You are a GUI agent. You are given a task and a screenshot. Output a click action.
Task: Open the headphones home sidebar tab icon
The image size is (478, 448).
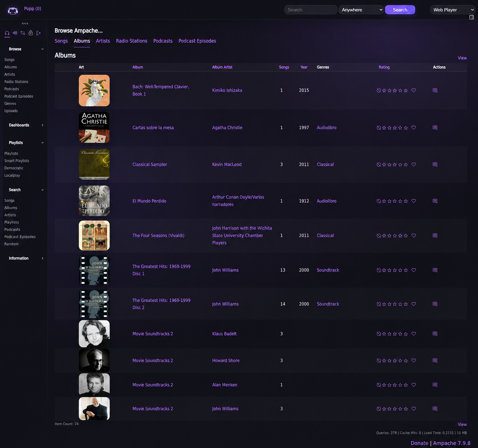tap(7, 33)
